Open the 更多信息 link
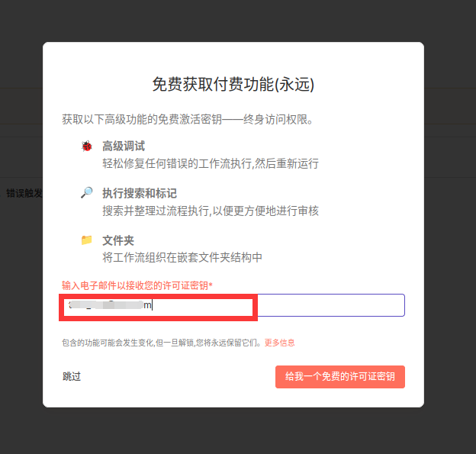The height and width of the screenshot is (454, 476). click(279, 343)
